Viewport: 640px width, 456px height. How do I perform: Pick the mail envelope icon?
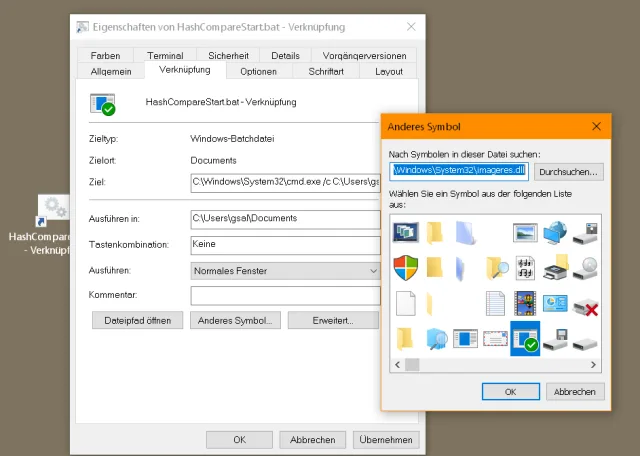[496, 338]
